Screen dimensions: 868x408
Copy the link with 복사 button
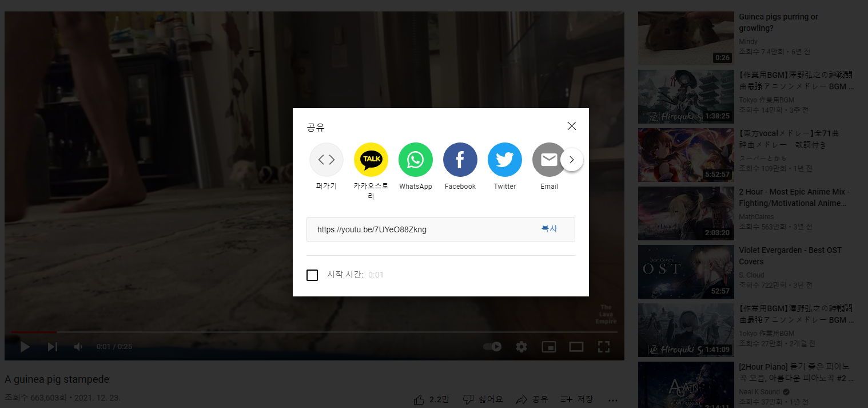pos(550,229)
